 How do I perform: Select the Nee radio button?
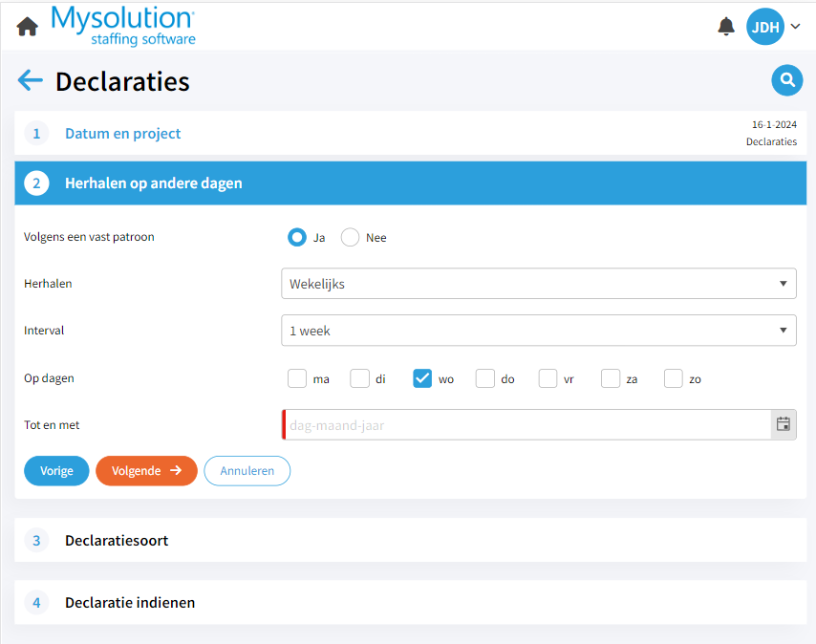coord(351,237)
